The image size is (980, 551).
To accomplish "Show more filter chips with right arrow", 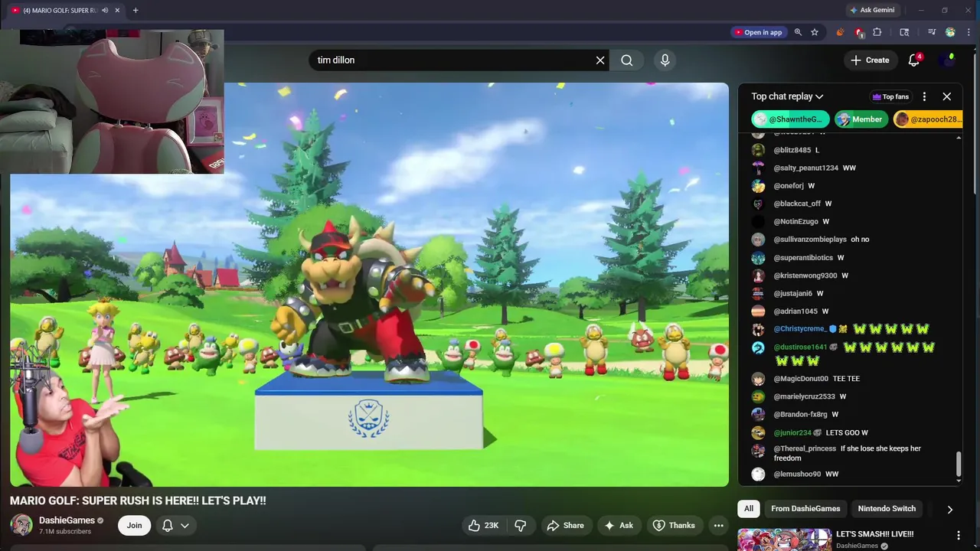I will [949, 509].
